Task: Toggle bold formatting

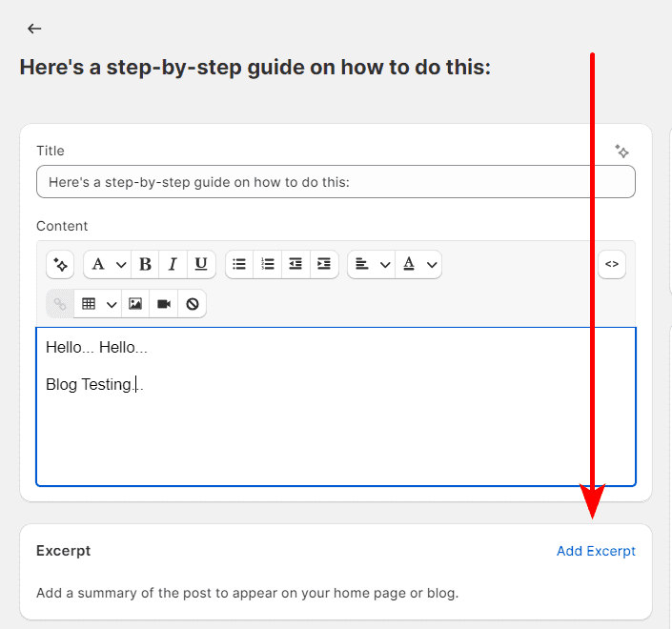Action: coord(145,265)
